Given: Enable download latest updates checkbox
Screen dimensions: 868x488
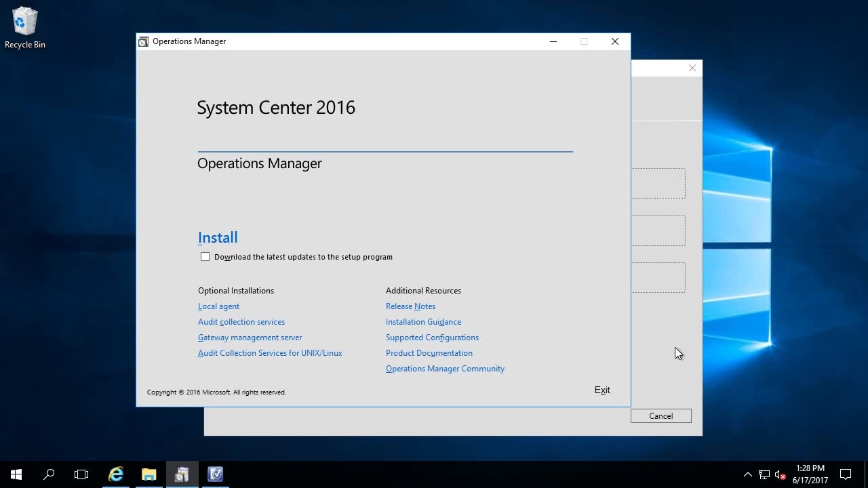Looking at the screenshot, I should coord(205,257).
